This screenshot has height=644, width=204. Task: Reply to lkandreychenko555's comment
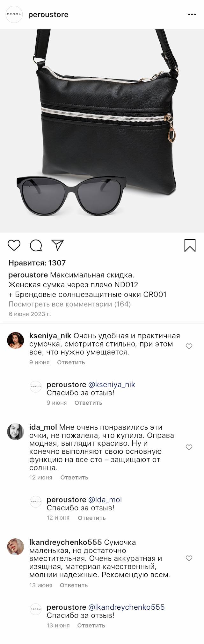[x=74, y=585]
